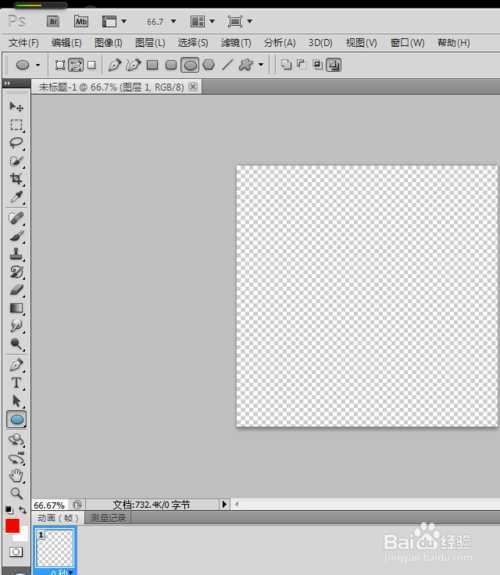
Task: Toggle Add to path area option
Action: pyautogui.click(x=286, y=65)
